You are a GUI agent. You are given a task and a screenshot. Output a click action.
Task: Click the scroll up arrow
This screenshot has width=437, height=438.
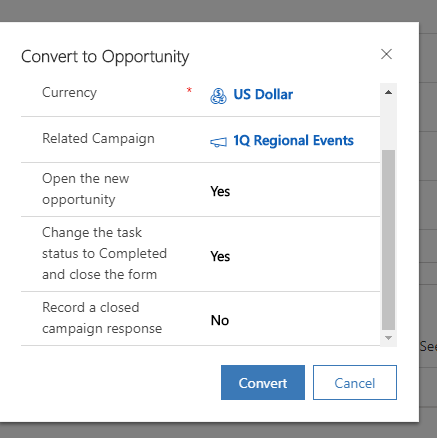(388, 92)
